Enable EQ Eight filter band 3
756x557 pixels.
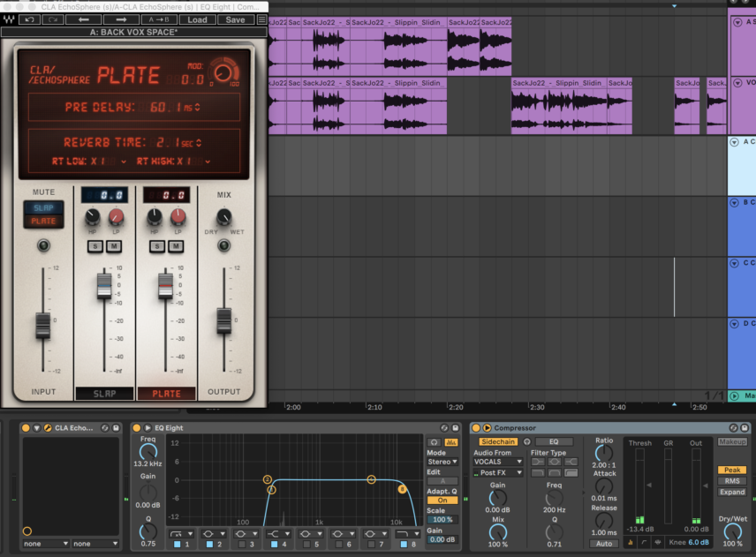(242, 545)
